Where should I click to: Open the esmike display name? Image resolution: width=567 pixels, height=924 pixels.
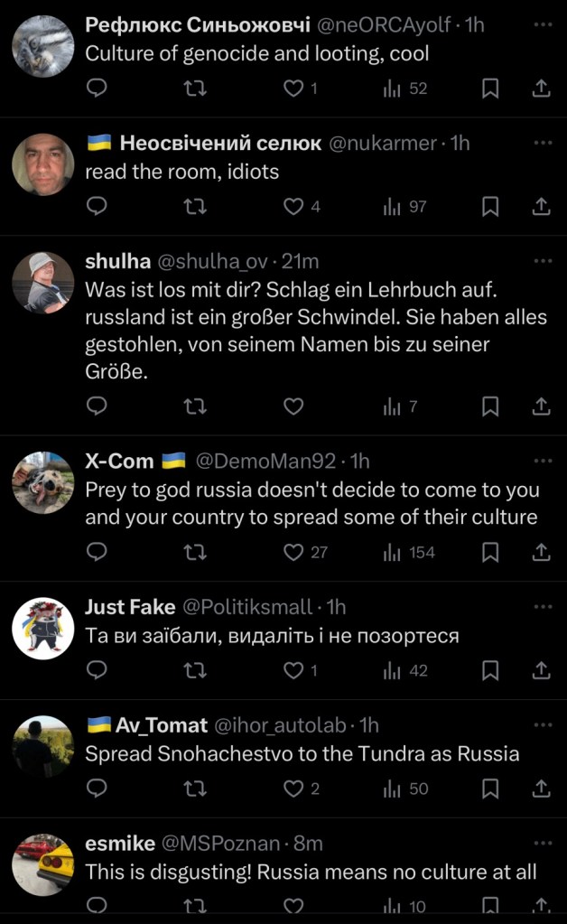click(118, 844)
